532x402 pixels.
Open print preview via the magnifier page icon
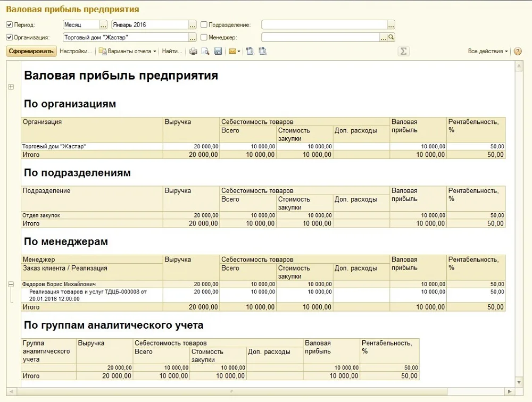coord(205,51)
